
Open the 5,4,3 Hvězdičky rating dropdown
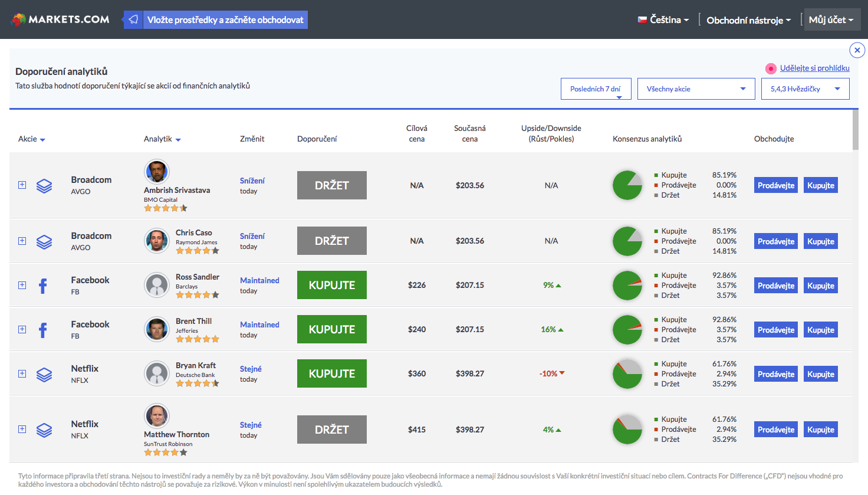click(805, 89)
